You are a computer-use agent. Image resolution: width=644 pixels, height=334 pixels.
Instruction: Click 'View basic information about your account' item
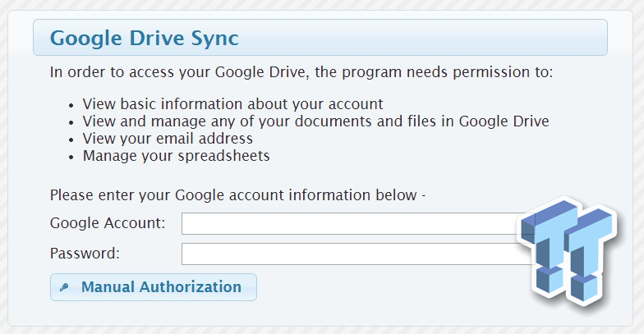(x=232, y=104)
